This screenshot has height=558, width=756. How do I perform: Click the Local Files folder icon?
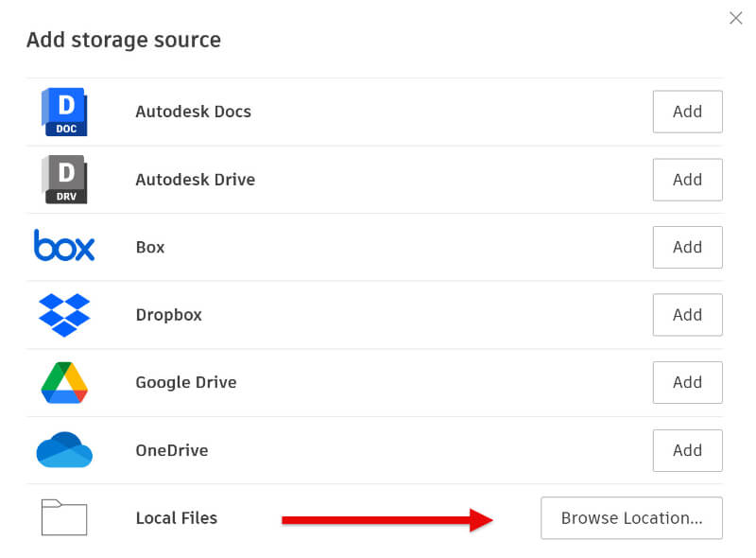click(x=64, y=517)
